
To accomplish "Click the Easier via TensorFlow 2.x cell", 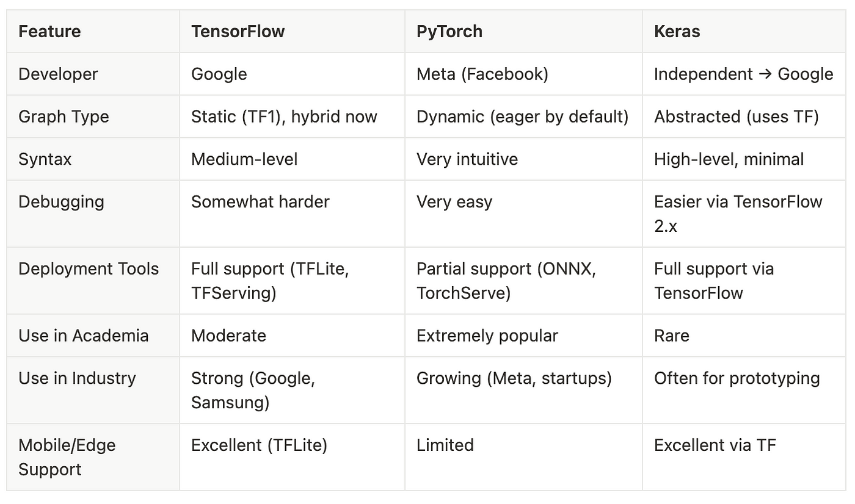I will click(x=744, y=214).
